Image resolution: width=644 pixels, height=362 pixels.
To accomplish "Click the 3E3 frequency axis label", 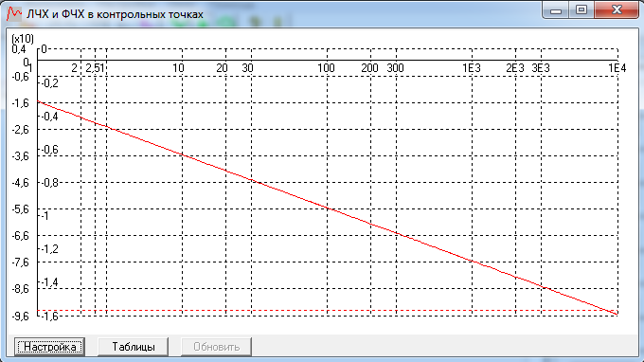I will (541, 68).
